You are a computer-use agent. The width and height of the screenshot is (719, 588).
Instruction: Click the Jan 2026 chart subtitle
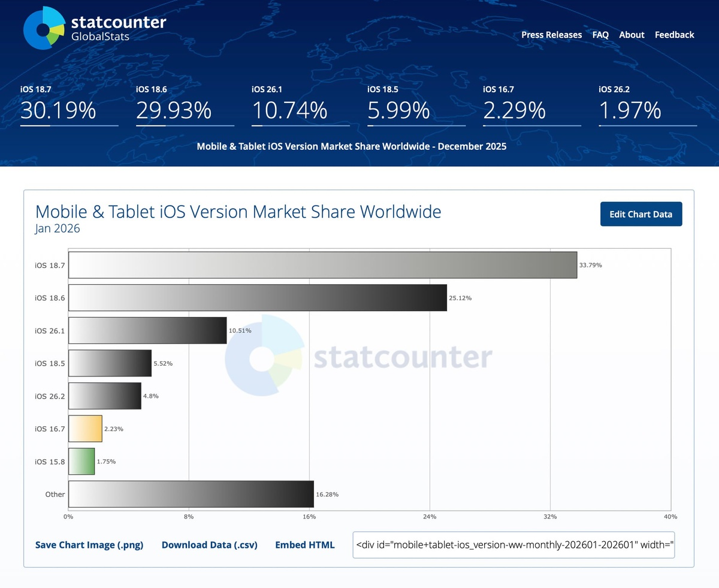(58, 228)
